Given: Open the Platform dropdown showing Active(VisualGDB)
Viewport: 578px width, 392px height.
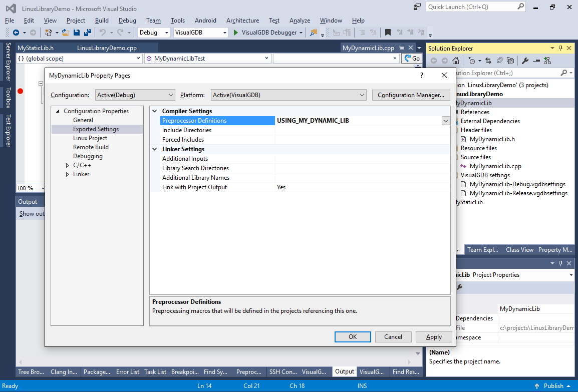Looking at the screenshot, I should (x=288, y=95).
